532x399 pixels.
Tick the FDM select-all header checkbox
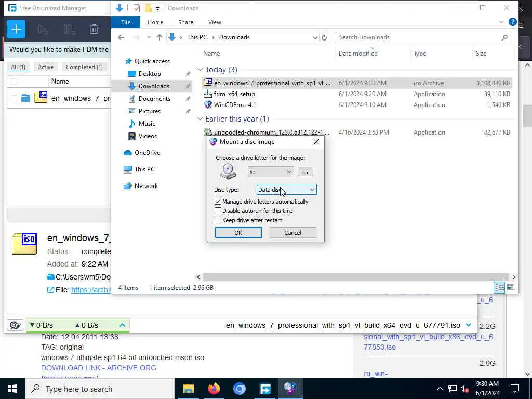[14, 82]
